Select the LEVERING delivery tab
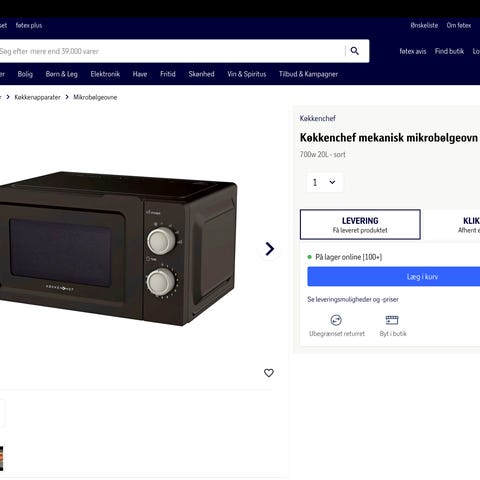 360,224
